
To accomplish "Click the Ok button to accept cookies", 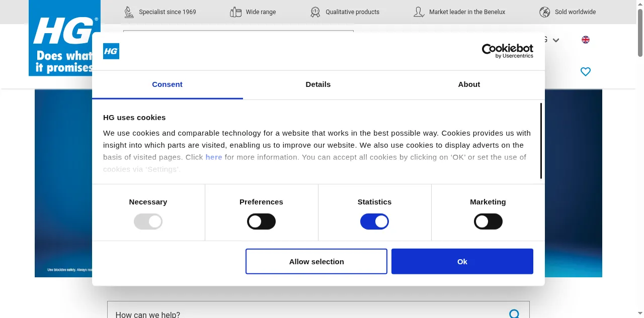I will [x=462, y=261].
